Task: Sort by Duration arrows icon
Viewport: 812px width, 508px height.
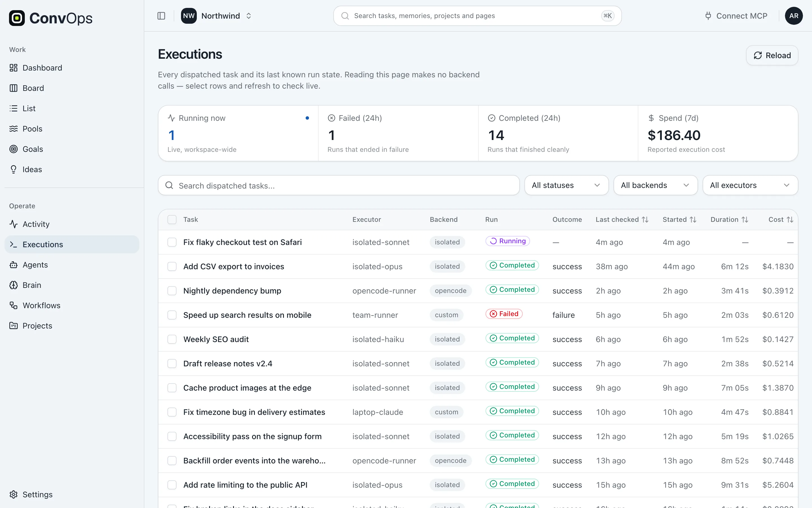Action: click(x=745, y=219)
